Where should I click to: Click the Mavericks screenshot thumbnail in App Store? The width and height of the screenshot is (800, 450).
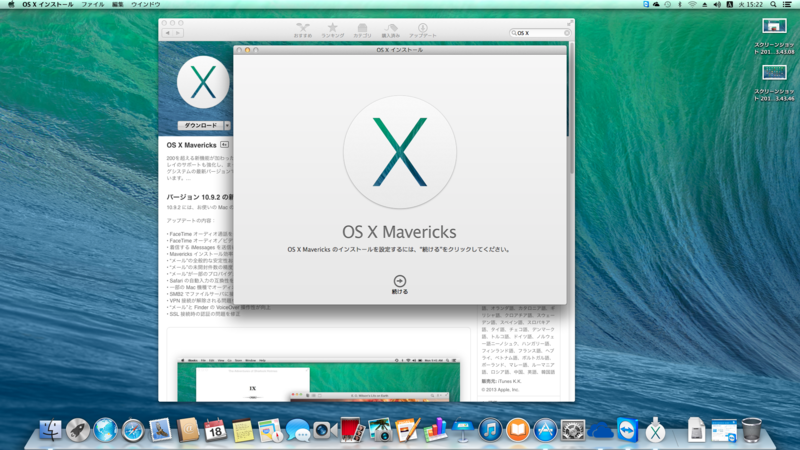pyautogui.click(x=318, y=380)
